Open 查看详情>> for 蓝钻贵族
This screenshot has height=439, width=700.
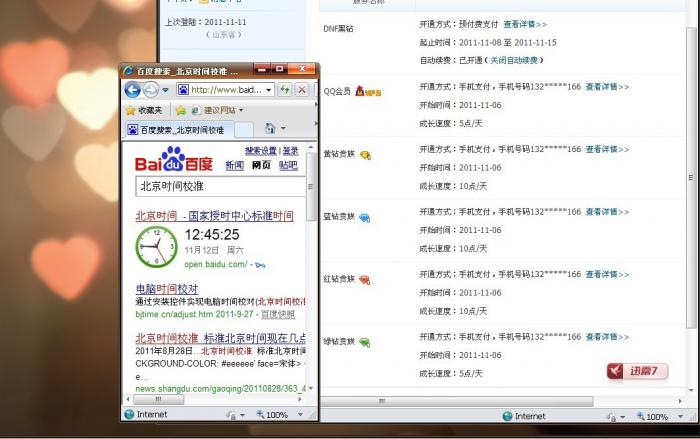[607, 212]
